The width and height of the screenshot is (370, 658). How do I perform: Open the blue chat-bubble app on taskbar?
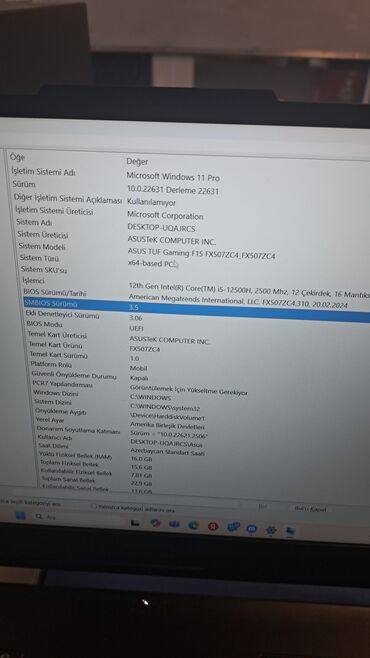click(x=252, y=529)
